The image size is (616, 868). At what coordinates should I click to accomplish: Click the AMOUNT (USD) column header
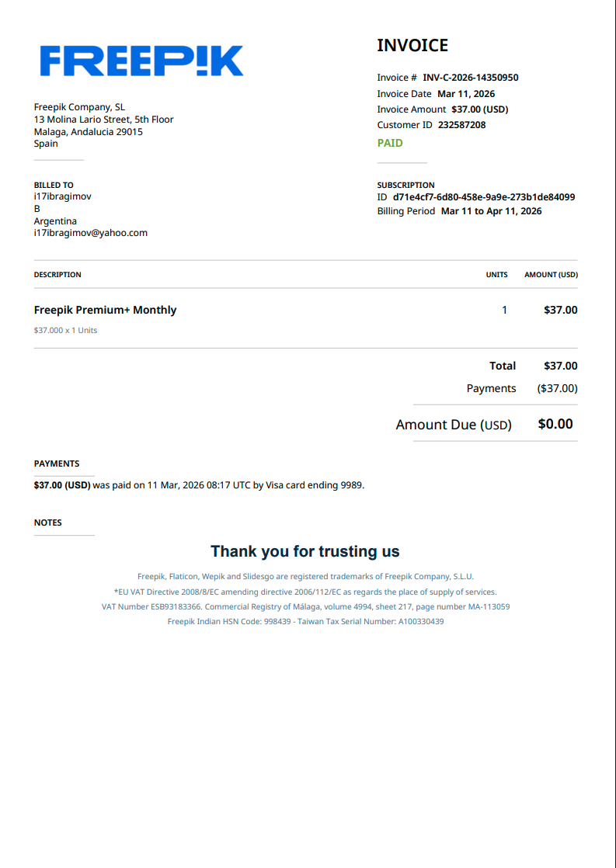(552, 275)
